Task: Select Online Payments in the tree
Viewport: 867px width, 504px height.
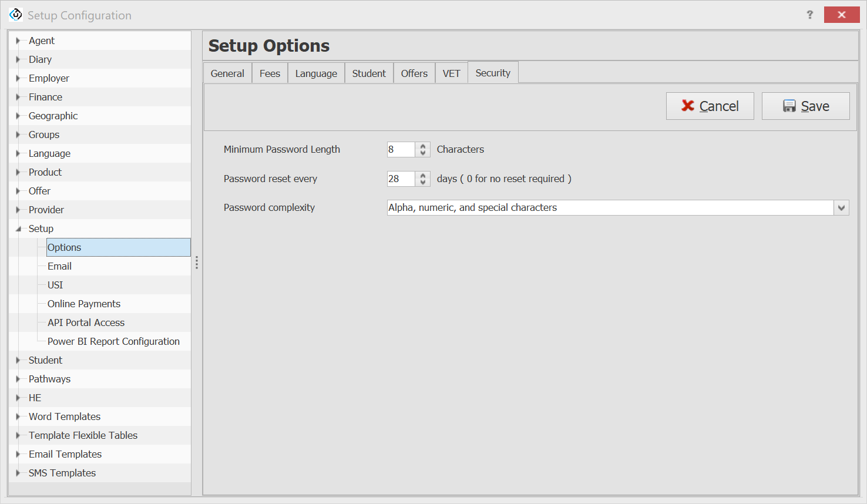Action: (84, 304)
